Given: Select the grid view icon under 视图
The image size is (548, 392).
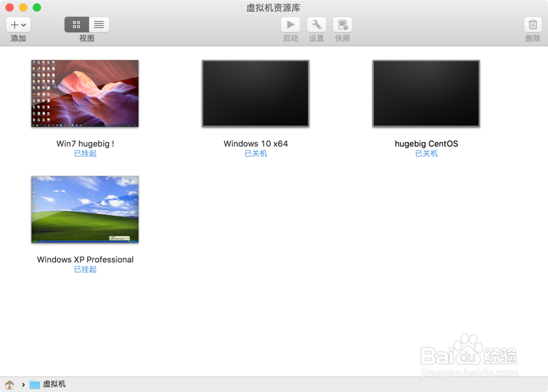Looking at the screenshot, I should tap(77, 24).
